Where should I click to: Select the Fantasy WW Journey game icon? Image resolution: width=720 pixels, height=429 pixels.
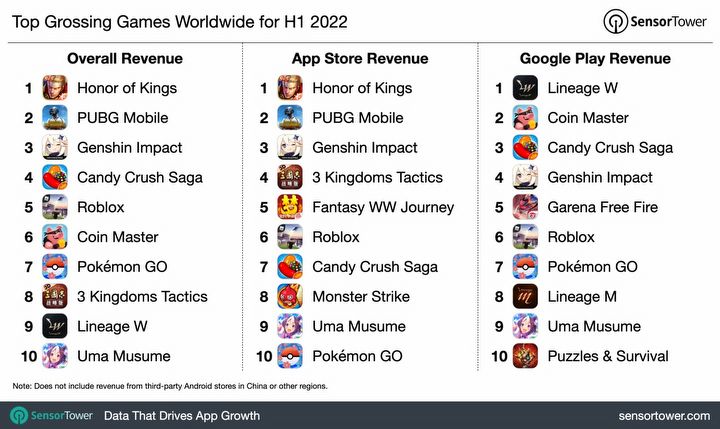[x=291, y=207]
